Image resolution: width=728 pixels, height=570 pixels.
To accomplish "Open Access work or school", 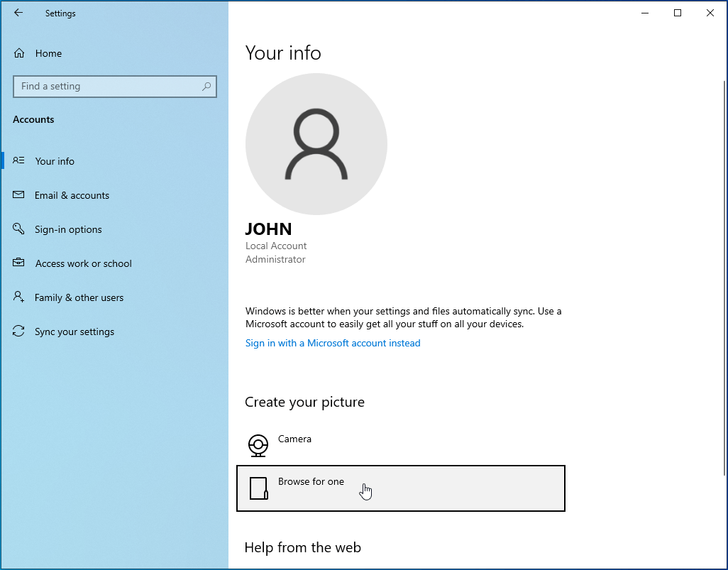I will pyautogui.click(x=83, y=263).
